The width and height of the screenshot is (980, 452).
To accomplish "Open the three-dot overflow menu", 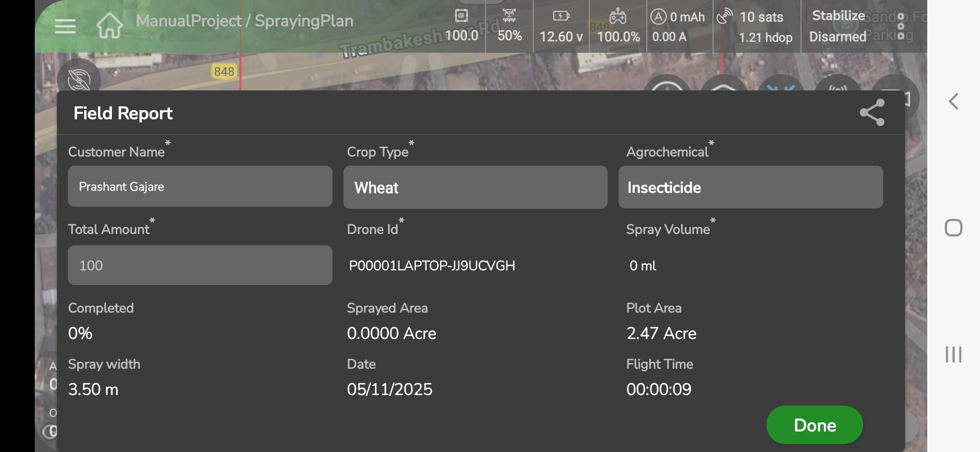I will pos(901,26).
